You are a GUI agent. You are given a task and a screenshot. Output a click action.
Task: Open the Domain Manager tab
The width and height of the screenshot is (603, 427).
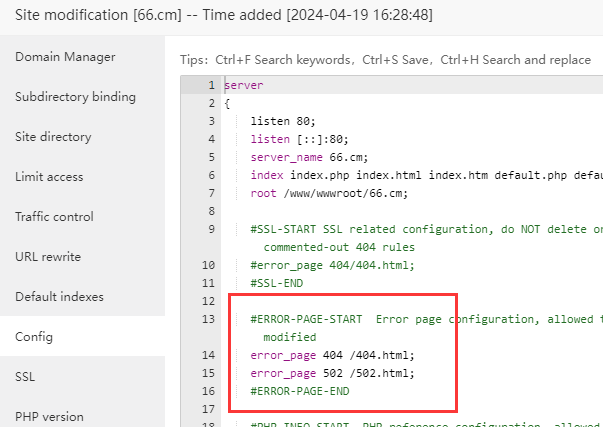point(65,57)
